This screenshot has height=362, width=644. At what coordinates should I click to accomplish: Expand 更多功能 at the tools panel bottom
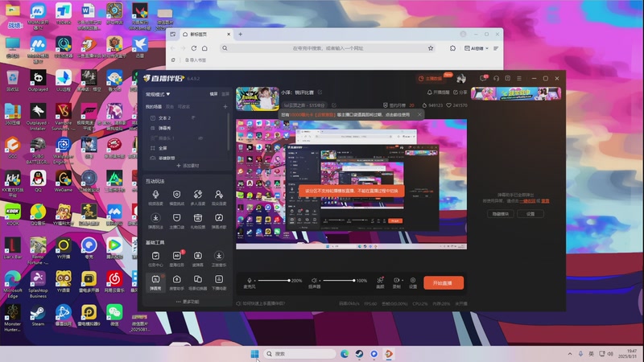pos(188,302)
